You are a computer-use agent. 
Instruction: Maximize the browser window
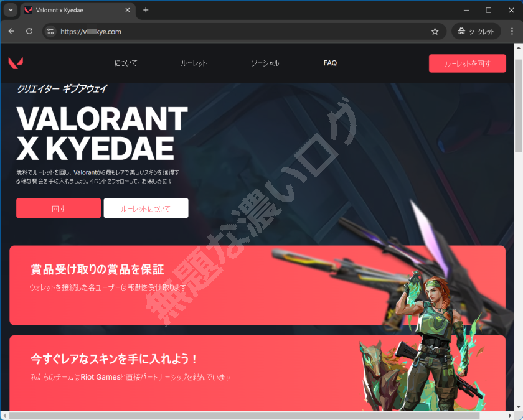point(488,11)
